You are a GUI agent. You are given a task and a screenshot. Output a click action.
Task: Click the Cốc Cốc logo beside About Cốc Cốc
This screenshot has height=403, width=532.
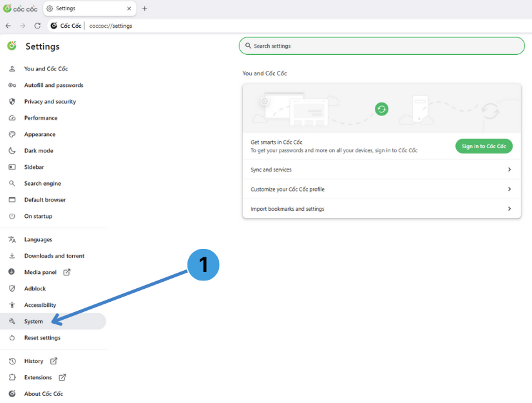pos(12,393)
